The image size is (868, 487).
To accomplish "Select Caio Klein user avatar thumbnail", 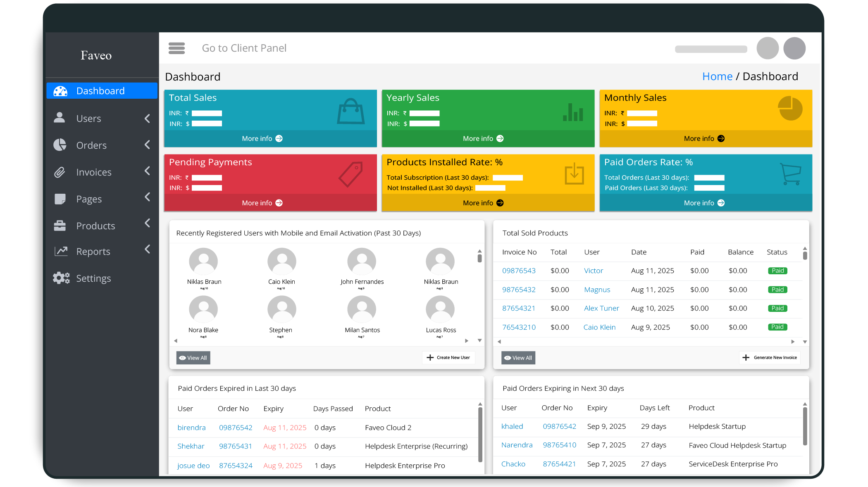I will pyautogui.click(x=281, y=262).
